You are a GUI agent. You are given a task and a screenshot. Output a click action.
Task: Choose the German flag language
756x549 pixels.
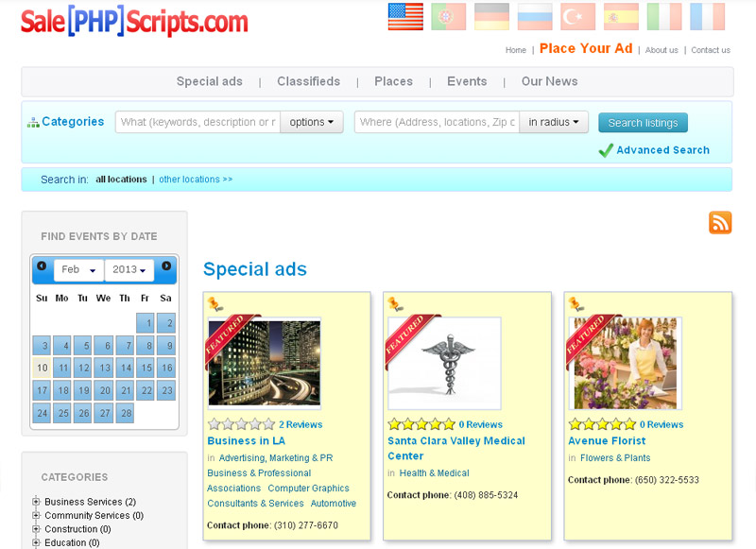click(491, 17)
